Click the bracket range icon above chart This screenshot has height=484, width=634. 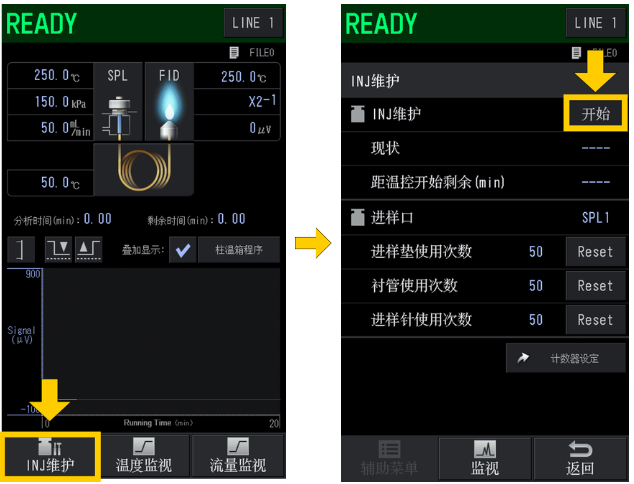click(x=21, y=249)
